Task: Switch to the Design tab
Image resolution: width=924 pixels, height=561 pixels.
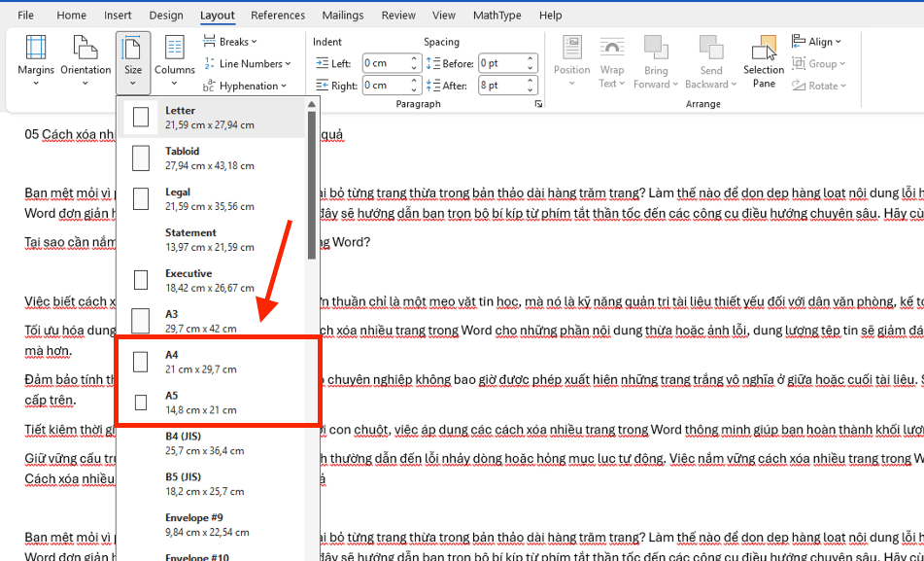Action: tap(165, 16)
